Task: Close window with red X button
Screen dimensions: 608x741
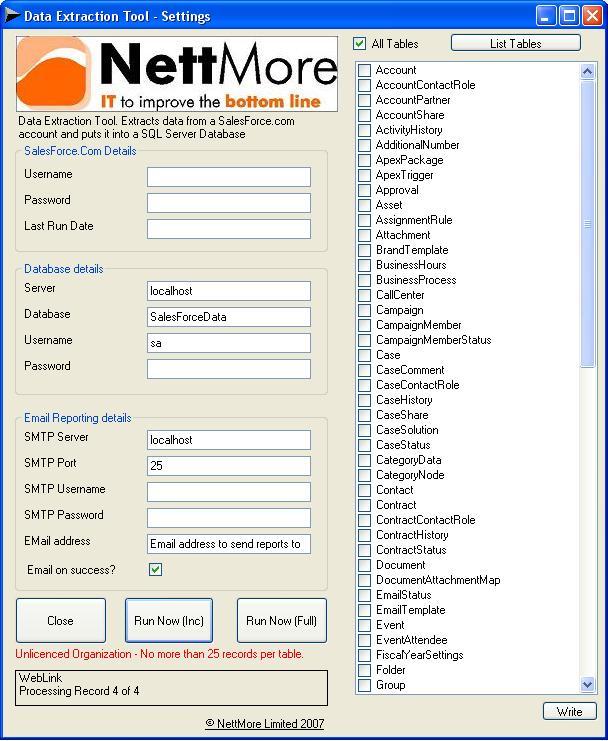Action: pos(592,16)
